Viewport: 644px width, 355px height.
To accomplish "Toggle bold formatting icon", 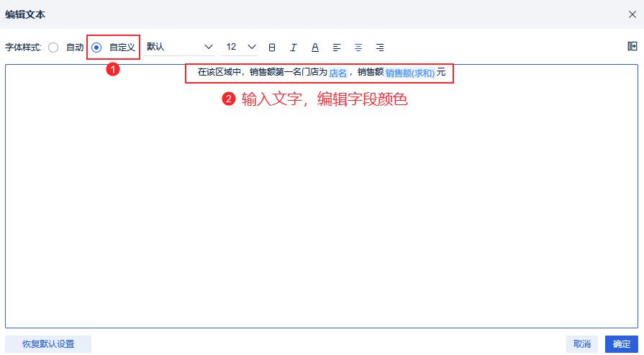I will 272,48.
